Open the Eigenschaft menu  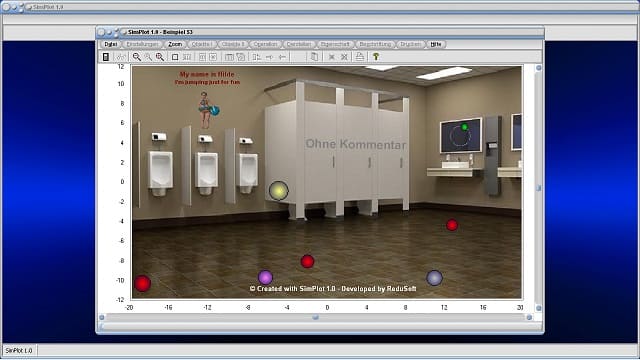tap(335, 44)
